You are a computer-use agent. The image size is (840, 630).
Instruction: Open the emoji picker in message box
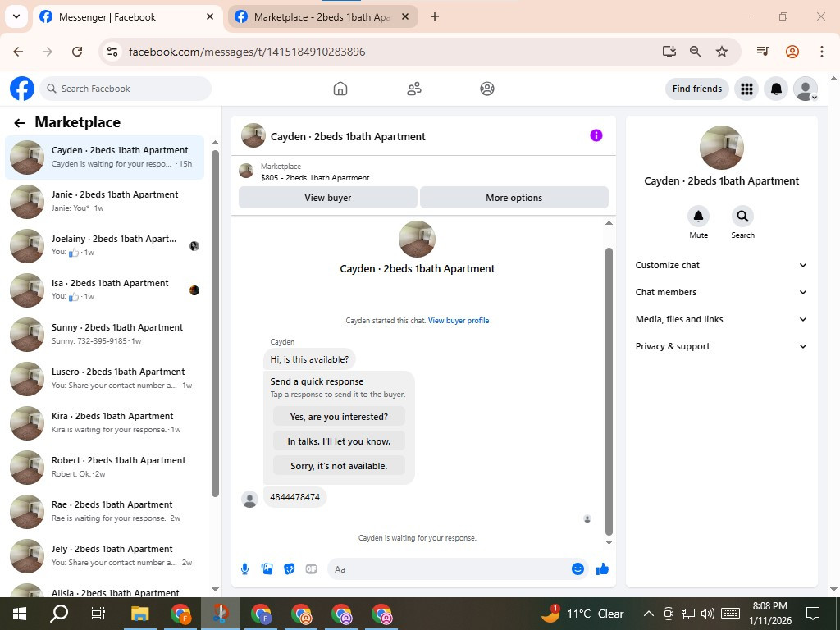click(577, 569)
